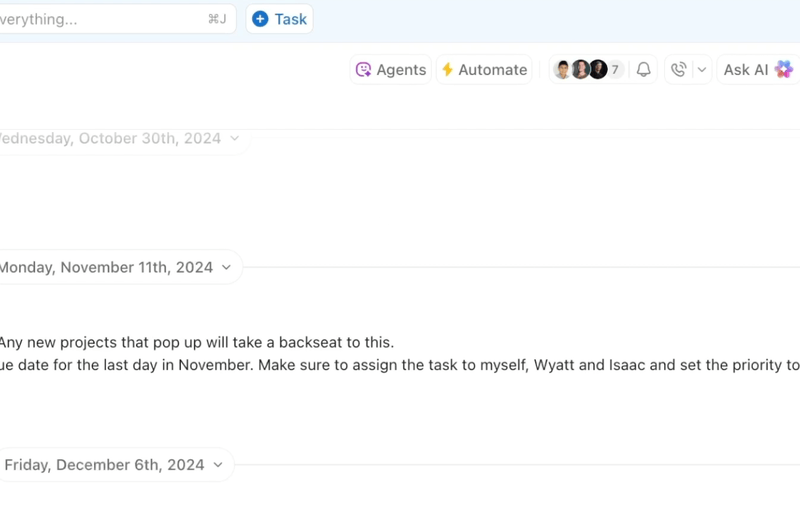Focus the search everything field
Screen dimensions: 800x517
[x=100, y=19]
